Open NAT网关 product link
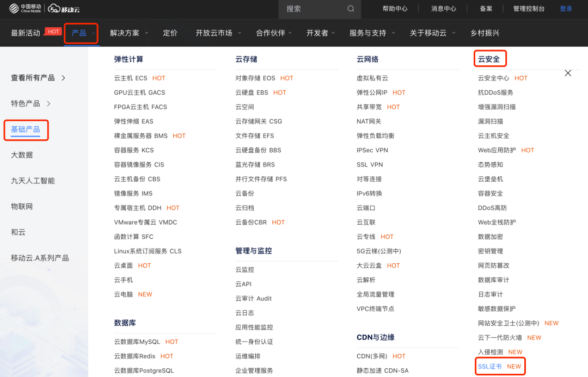 click(369, 121)
